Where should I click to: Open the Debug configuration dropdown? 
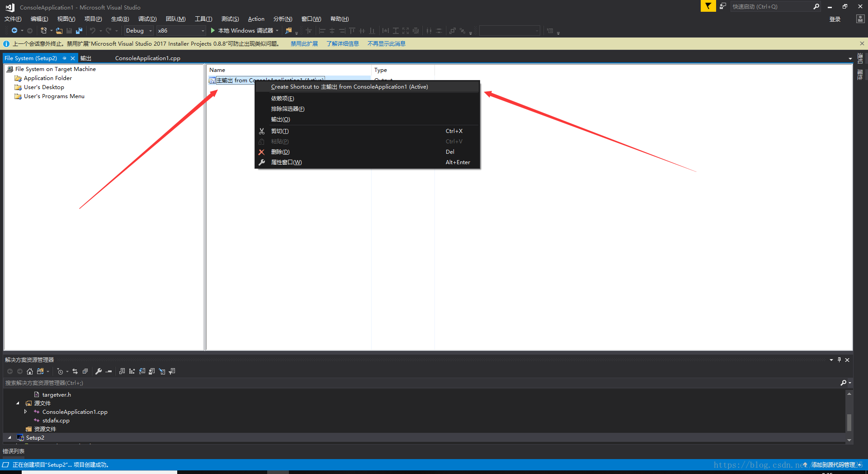click(139, 31)
